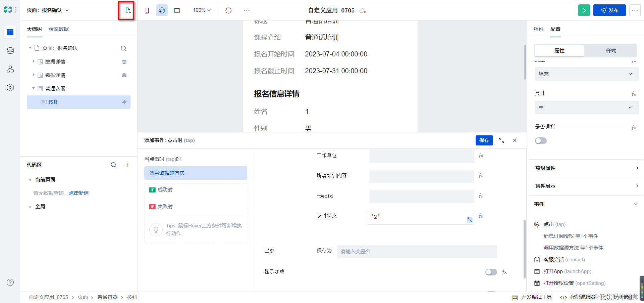Click fx icon beside openid
The width and height of the screenshot is (644, 303).
[x=481, y=196]
